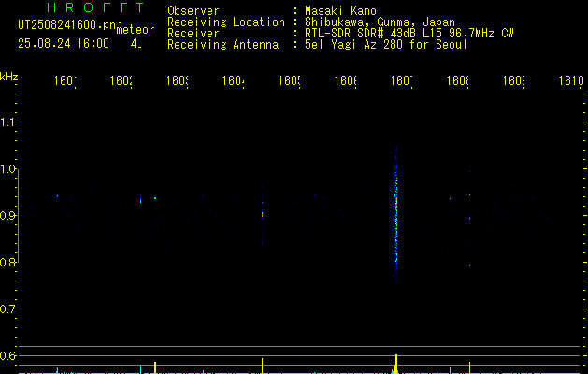Click the 0.7 frequency axis label
Viewport: 588px width, 374px height.
(x=7, y=309)
